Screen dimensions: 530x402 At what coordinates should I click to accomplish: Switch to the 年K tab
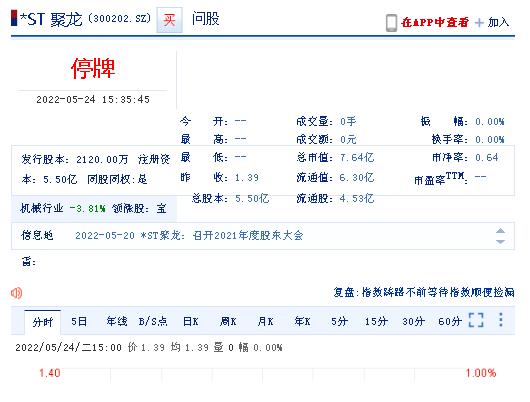click(302, 321)
